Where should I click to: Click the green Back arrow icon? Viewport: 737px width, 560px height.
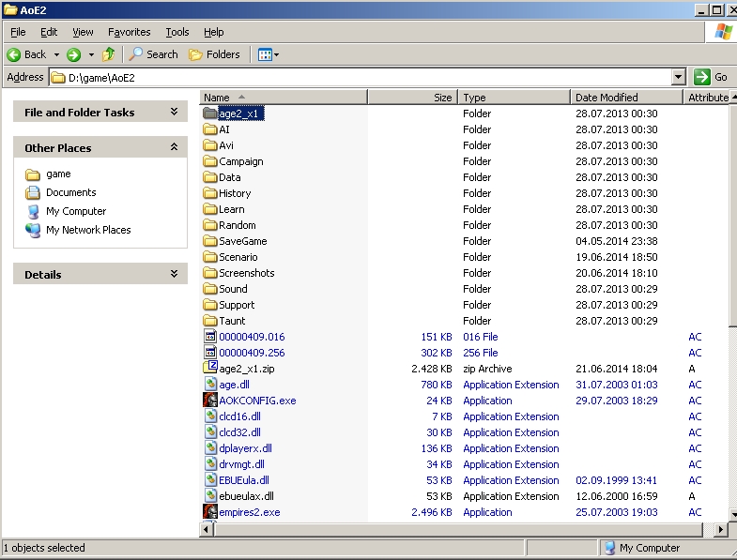coord(14,55)
